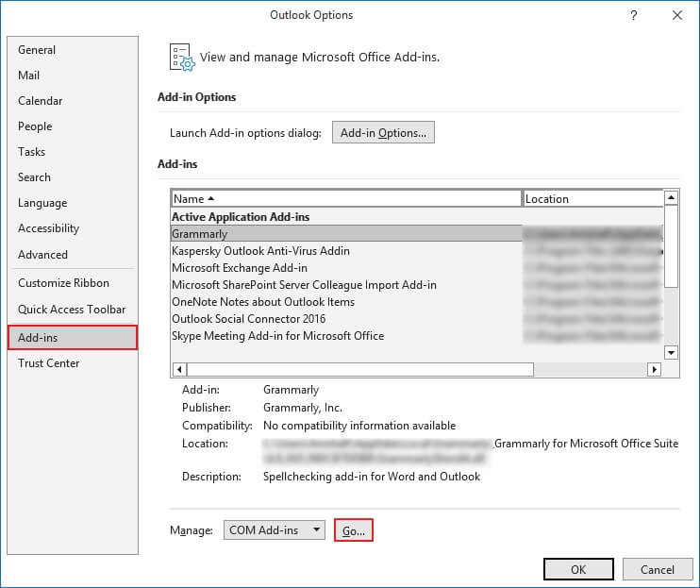The image size is (700, 588).
Task: Click the add-in list scroll up arrow
Action: click(671, 197)
